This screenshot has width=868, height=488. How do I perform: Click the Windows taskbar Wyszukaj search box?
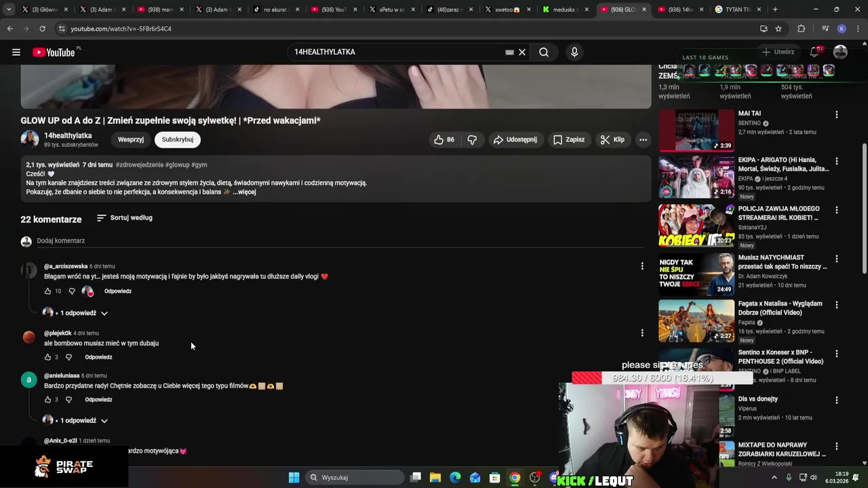pos(354,477)
